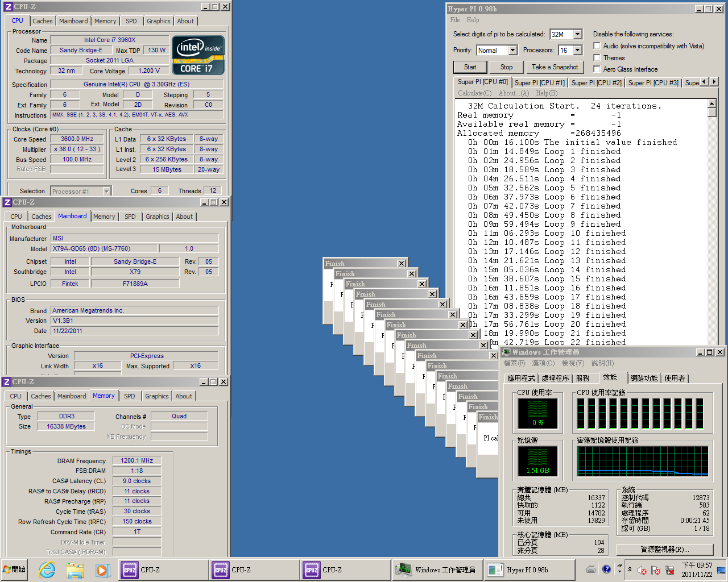The image size is (728, 582).
Task: Select Super PI [CPU #3] tab
Action: (x=653, y=83)
